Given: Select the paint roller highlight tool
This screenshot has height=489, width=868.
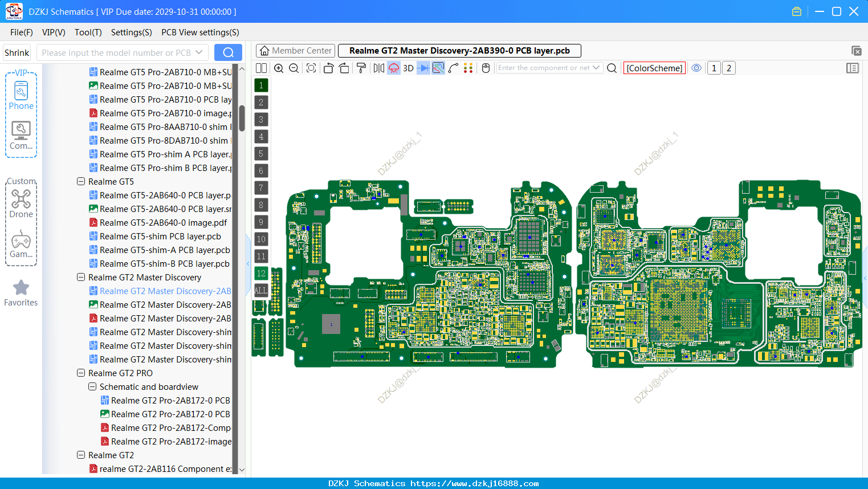Looking at the screenshot, I should click(361, 68).
